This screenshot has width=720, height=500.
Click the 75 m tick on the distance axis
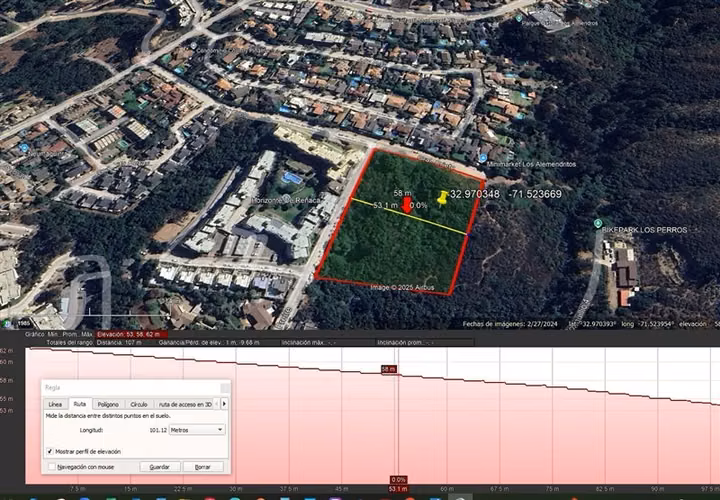(x=552, y=489)
